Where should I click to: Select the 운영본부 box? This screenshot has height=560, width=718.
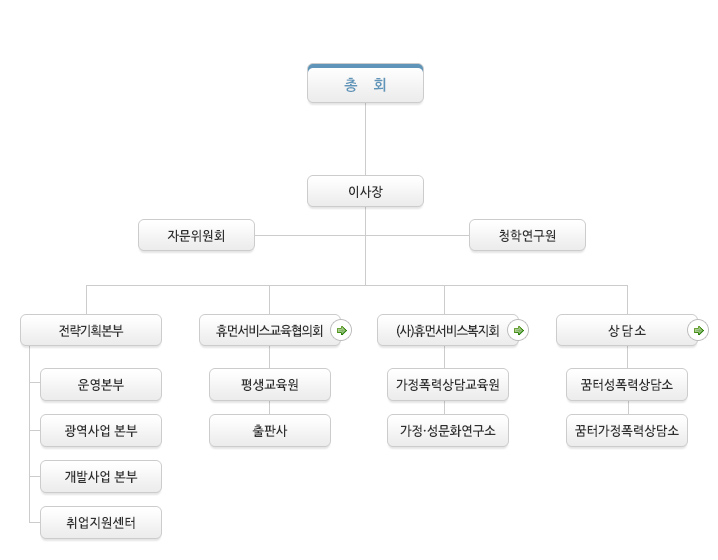pos(101,384)
